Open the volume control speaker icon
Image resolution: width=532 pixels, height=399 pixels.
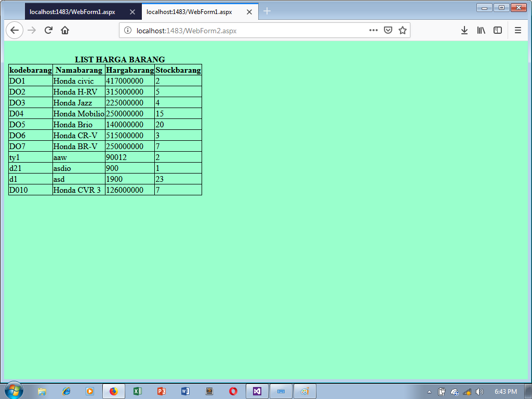(x=480, y=392)
